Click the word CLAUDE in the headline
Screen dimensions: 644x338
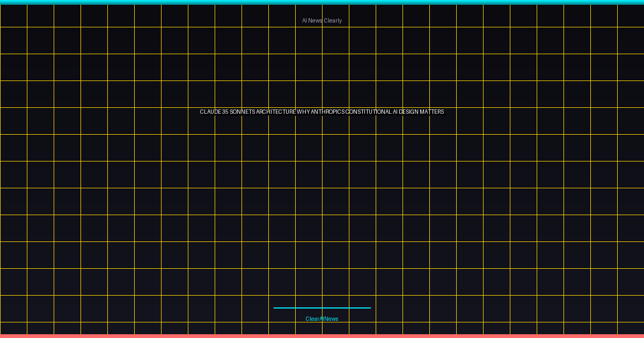point(209,112)
